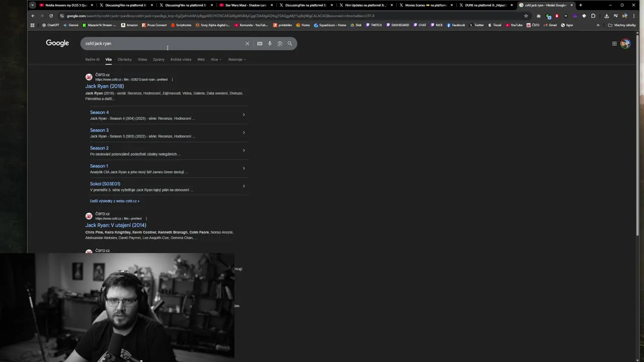Screen dimensions: 644x362
Task: Switch to the Nvidia Answers browser tab
Action: [x=66, y=5]
